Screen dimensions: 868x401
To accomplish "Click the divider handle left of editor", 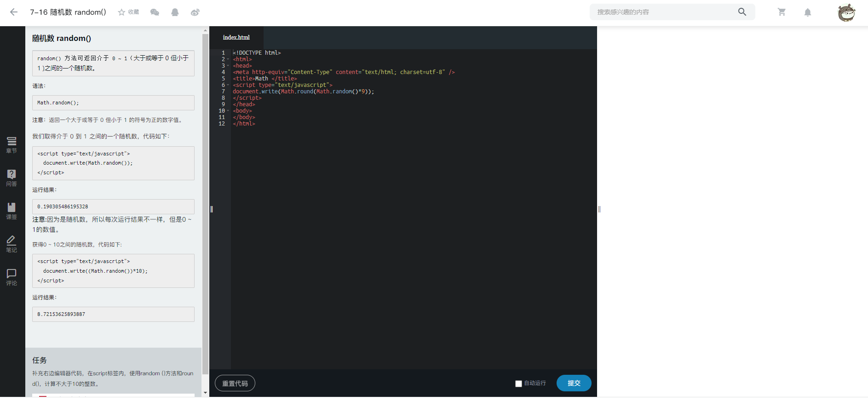I will (x=212, y=209).
